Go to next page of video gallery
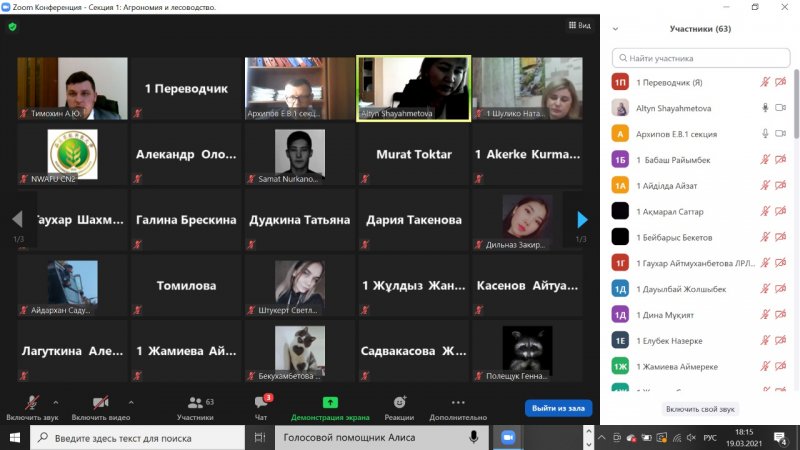Viewport: 800px width, 450px height. click(x=582, y=219)
